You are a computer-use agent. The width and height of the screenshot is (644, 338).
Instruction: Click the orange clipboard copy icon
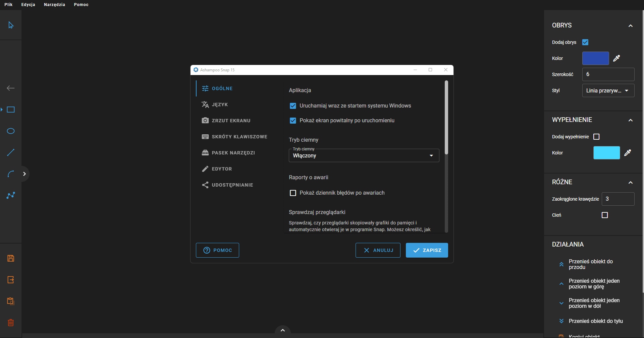click(x=11, y=301)
